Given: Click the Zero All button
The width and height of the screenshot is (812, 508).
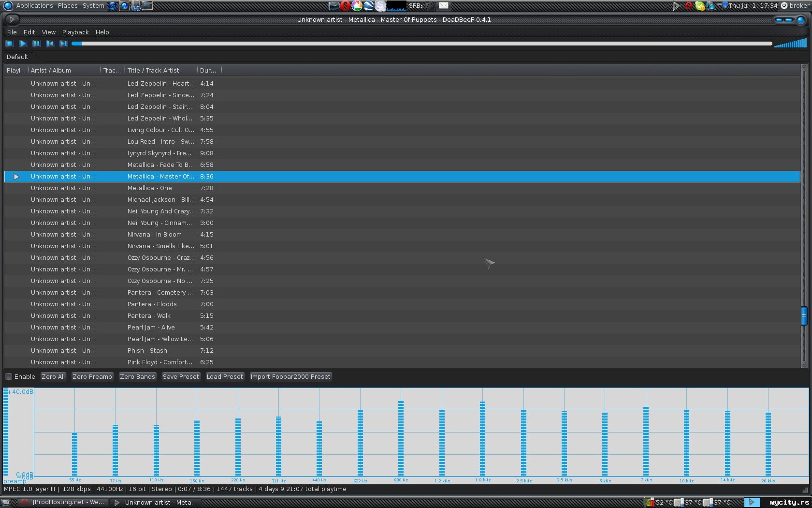Looking at the screenshot, I should tap(53, 376).
